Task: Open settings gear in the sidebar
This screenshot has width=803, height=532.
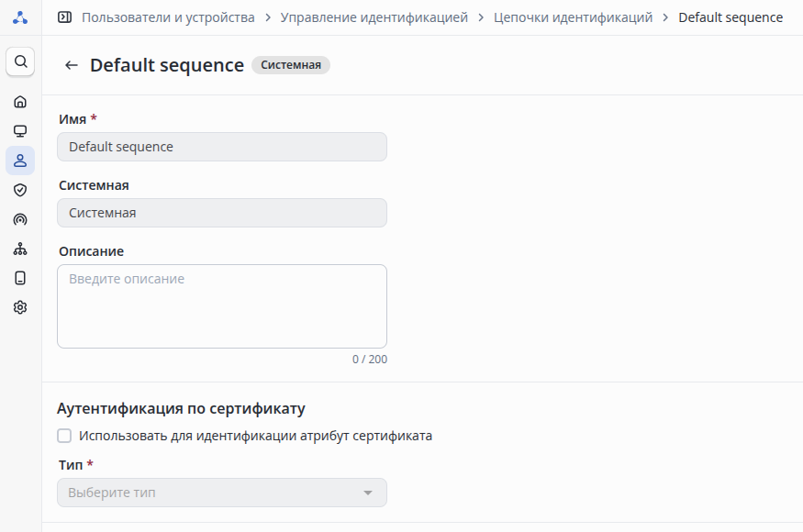Action: [x=20, y=307]
